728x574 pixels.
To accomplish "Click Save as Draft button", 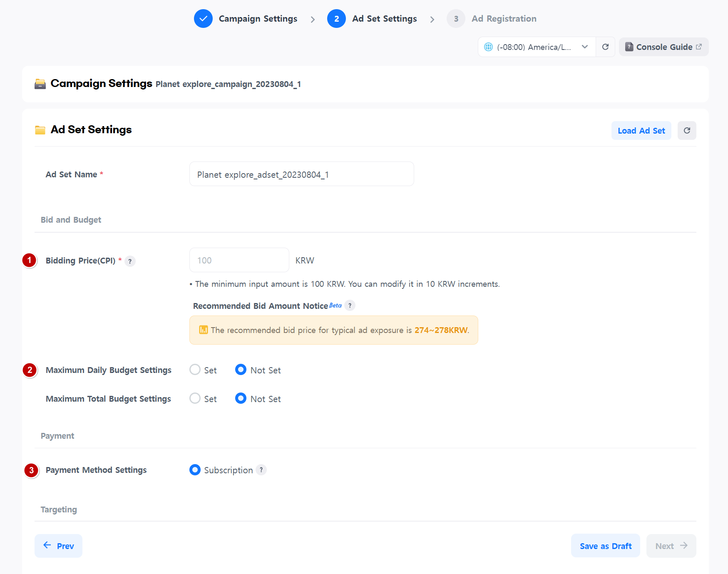I will [x=605, y=546].
